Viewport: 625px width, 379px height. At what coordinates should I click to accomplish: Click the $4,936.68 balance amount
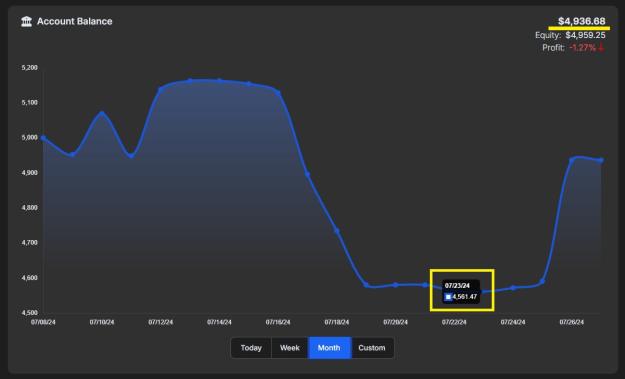point(582,21)
